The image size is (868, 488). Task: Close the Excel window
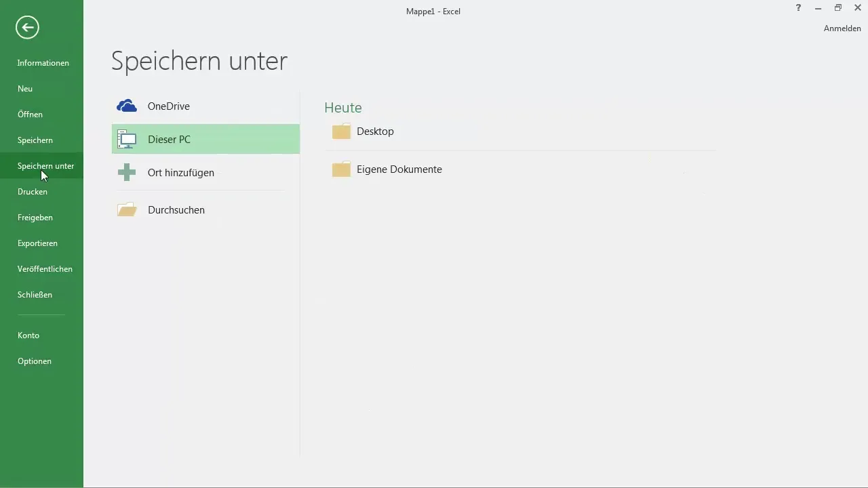click(858, 8)
